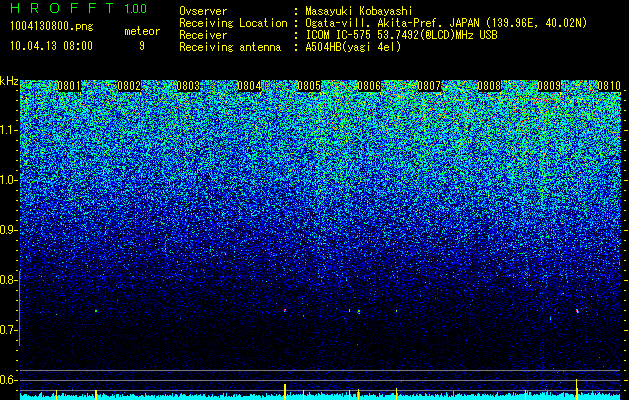Click the 0805 time label
The image size is (629, 400).
coord(309,86)
